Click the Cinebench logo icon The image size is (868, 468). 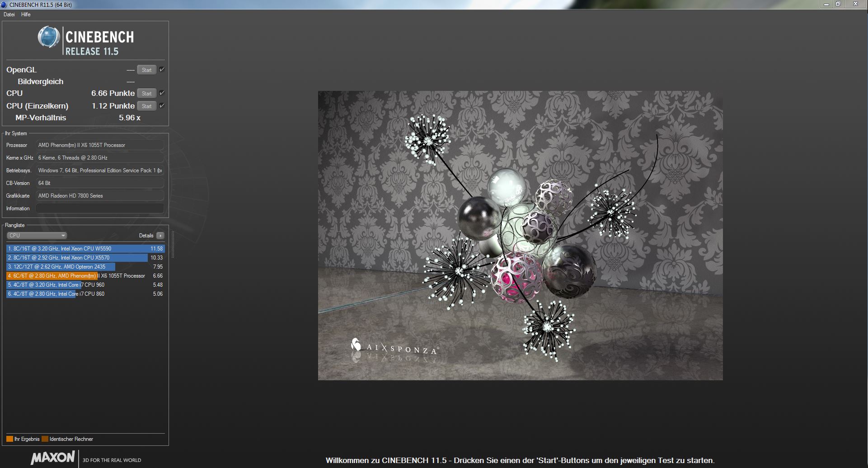coord(48,37)
